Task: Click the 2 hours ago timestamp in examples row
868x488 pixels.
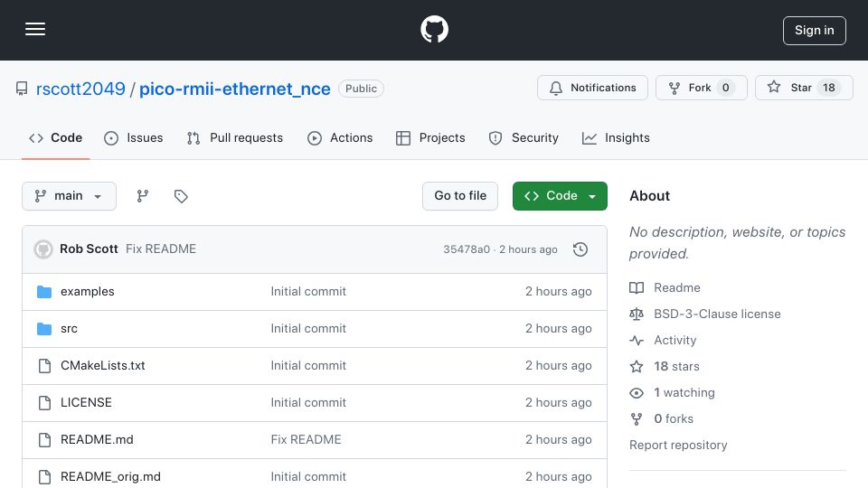Action: (x=558, y=292)
